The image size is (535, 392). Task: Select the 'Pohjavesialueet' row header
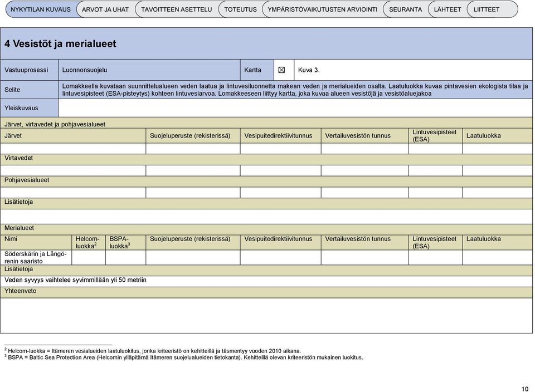pos(27,180)
